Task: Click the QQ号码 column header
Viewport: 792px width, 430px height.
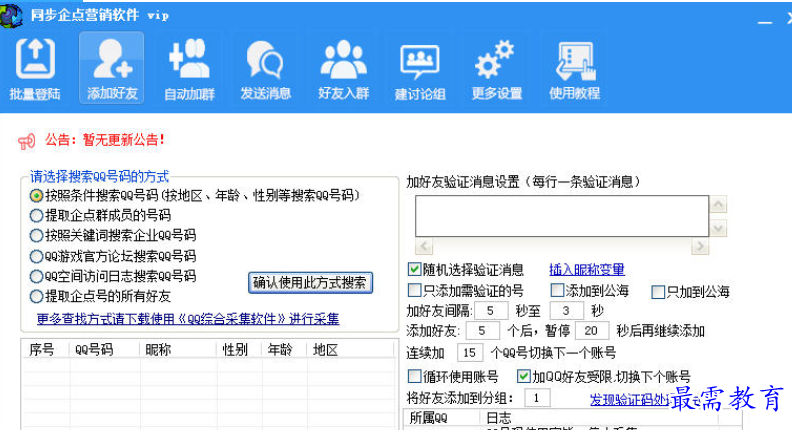Action: pyautogui.click(x=105, y=350)
